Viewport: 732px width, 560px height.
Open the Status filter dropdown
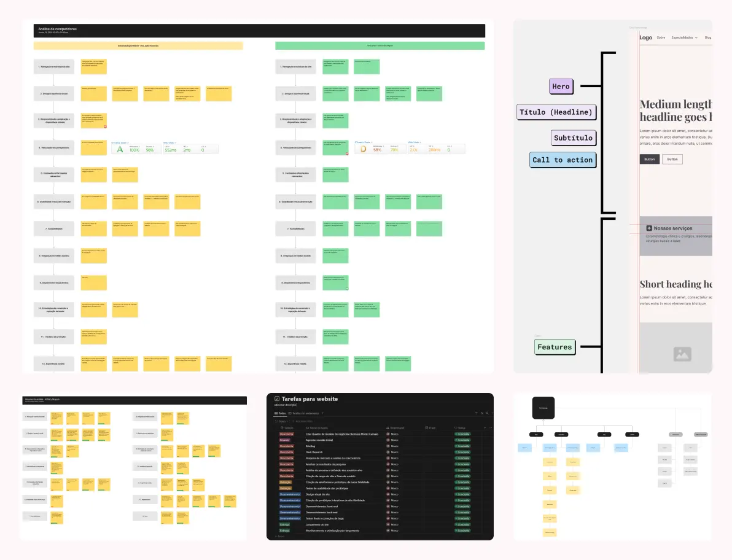(283, 421)
